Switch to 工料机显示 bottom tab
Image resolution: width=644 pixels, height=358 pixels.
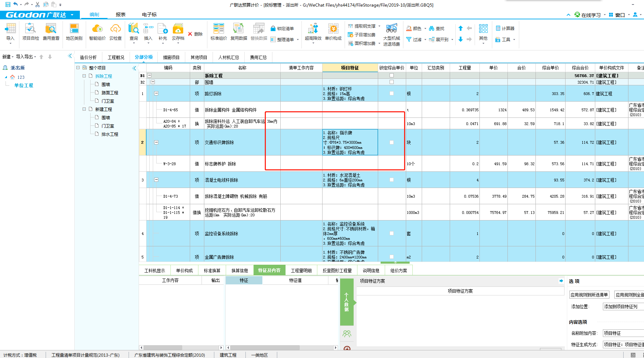pyautogui.click(x=155, y=271)
